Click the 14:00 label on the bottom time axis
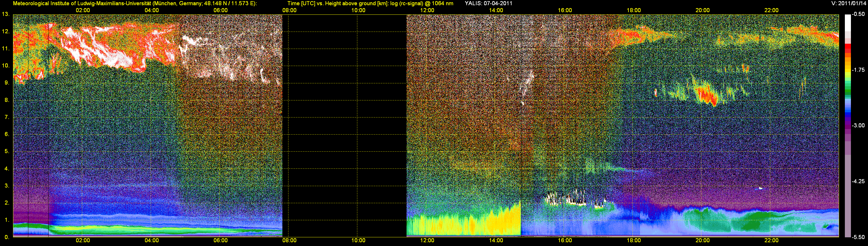This screenshot has height=246, width=868. pos(496,240)
